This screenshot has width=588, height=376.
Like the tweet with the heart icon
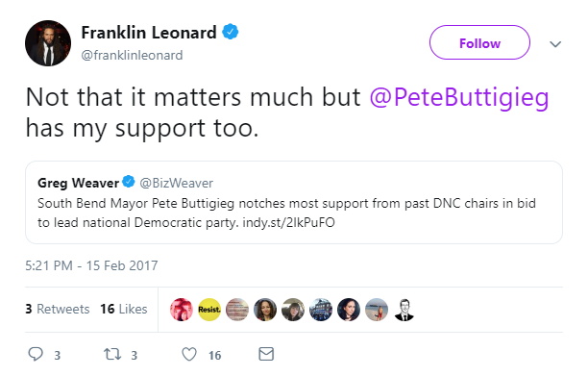click(x=189, y=354)
